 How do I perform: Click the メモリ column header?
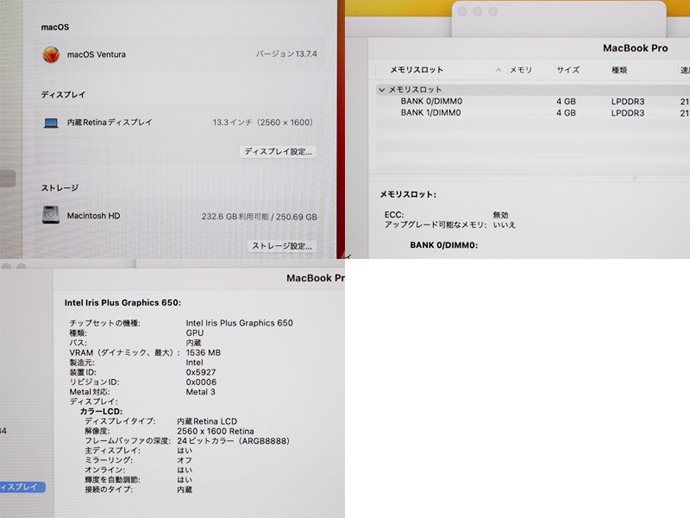[x=521, y=70]
